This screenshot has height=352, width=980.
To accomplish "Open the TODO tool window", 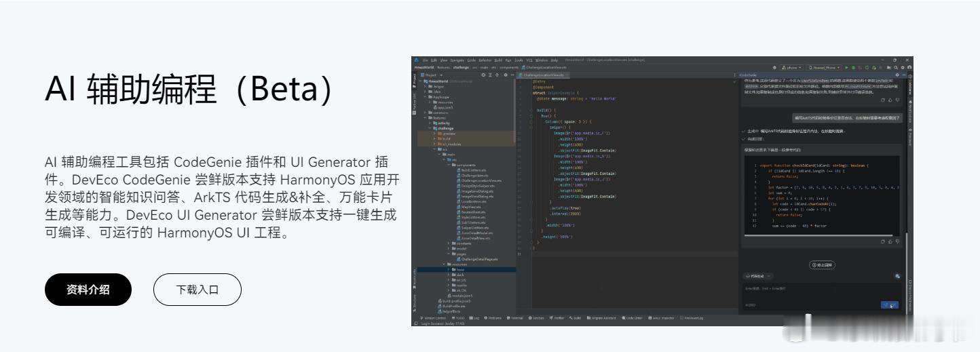I will [458, 318].
